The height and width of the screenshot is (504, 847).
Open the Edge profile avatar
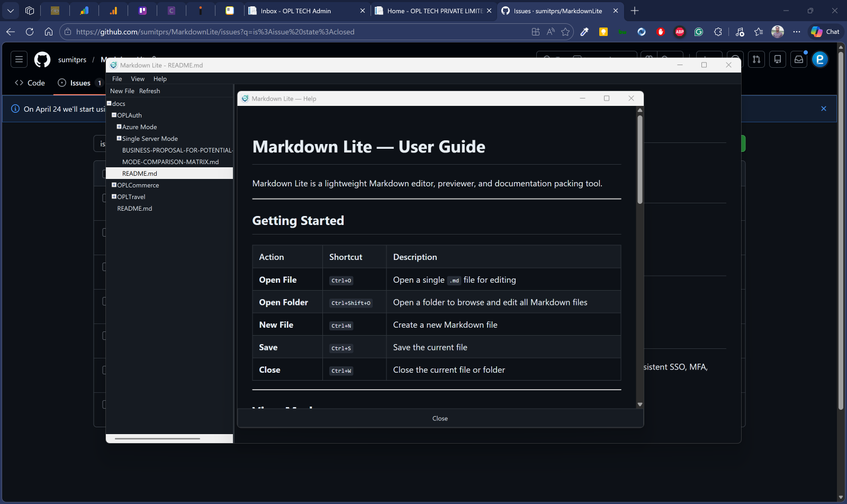[x=778, y=32]
